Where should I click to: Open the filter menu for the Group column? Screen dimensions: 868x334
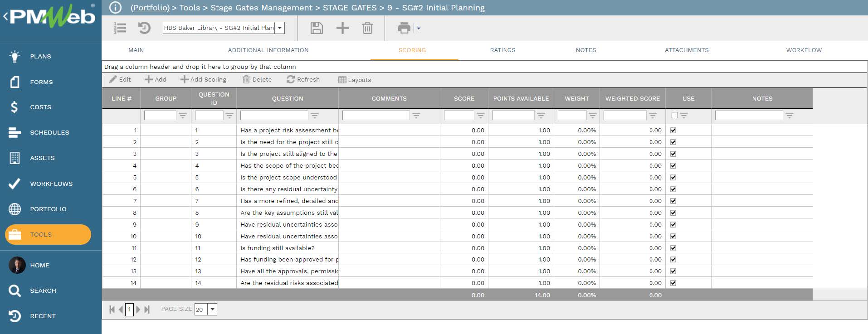(183, 116)
